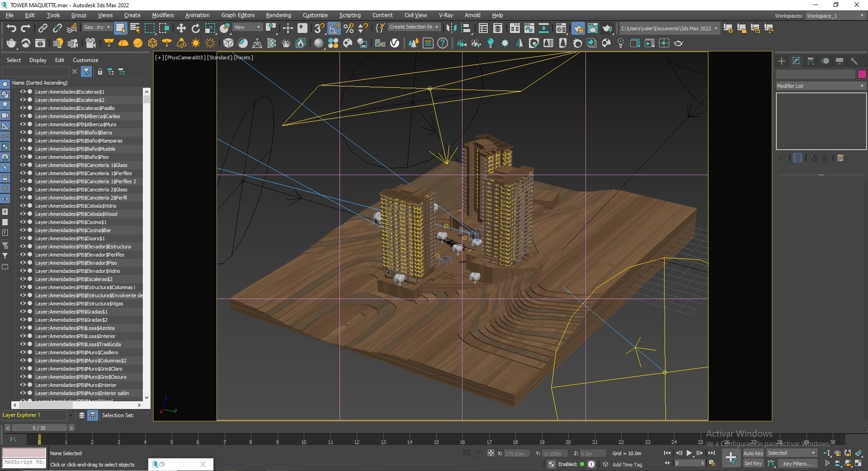The width and height of the screenshot is (868, 471).
Task: Open the Key Filters dialog
Action: pyautogui.click(x=797, y=464)
